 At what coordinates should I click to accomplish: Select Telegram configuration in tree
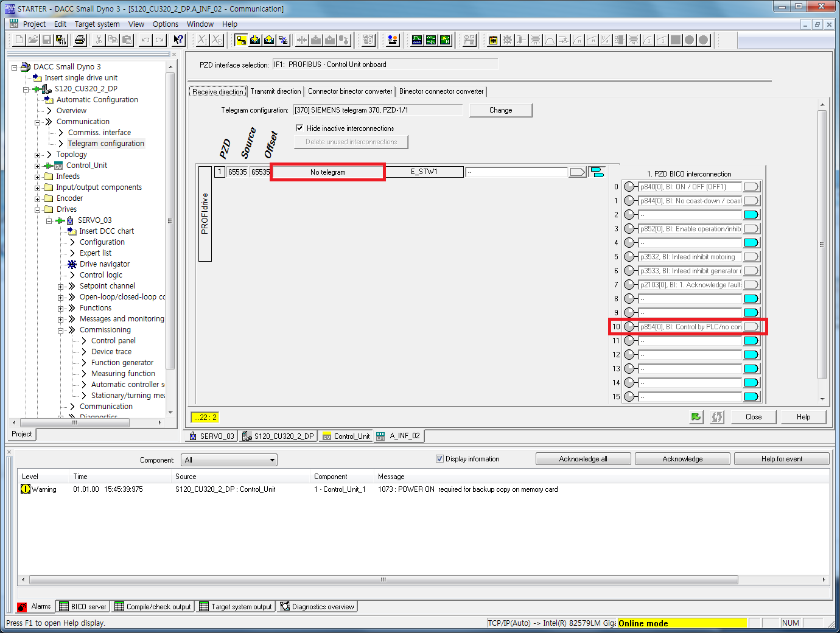(106, 144)
